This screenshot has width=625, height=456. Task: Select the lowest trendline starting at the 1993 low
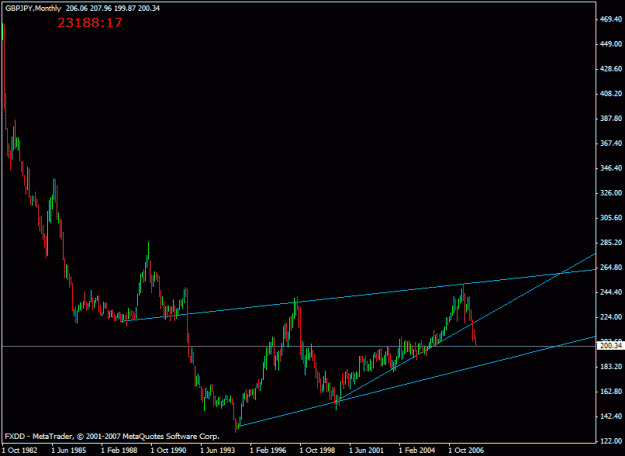tap(417, 381)
